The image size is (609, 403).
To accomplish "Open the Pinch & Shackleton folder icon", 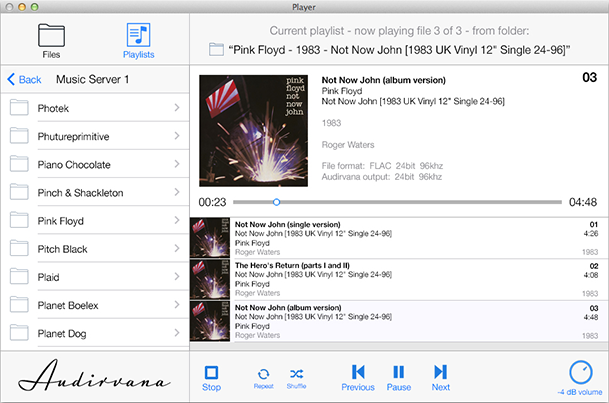I will pyautogui.click(x=19, y=192).
